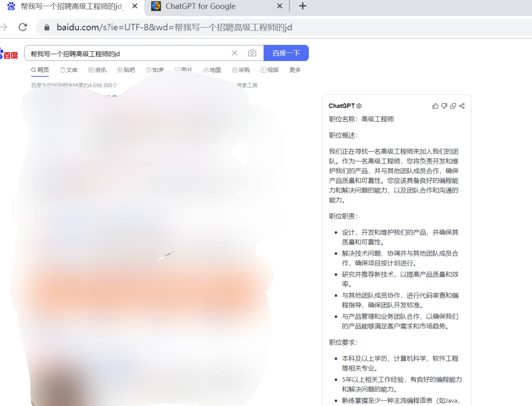Clear the search box with the X icon
This screenshot has height=406, width=532.
point(234,53)
